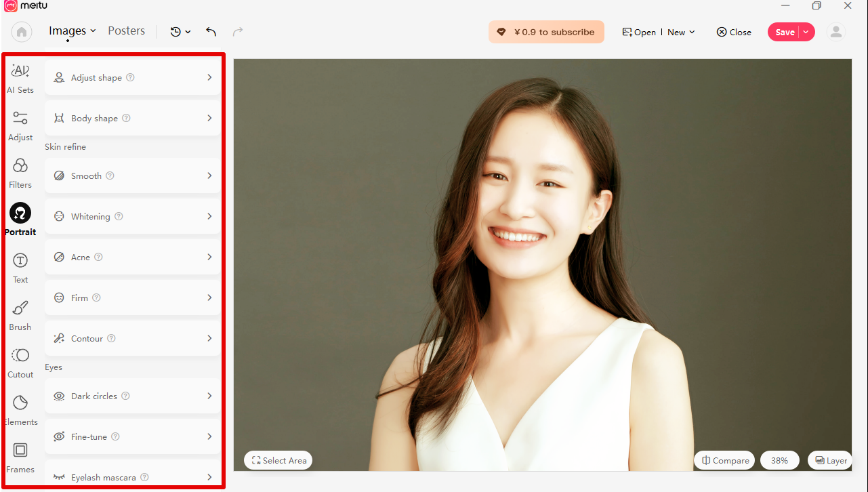The height and width of the screenshot is (492, 868).
Task: Open the AI Sets sidebar tool
Action: (20, 78)
